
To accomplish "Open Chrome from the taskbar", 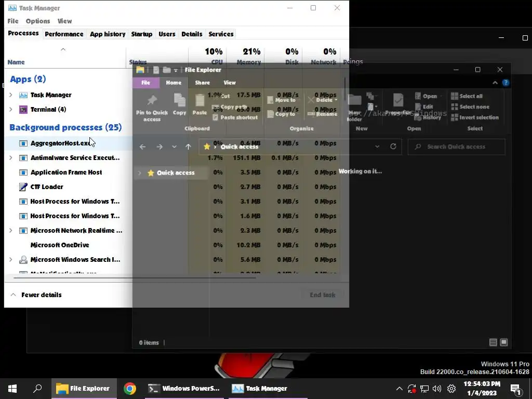I will point(129,389).
